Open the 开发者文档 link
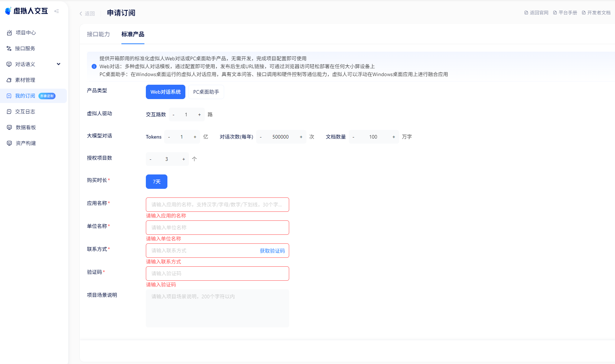615x364 pixels. point(596,13)
